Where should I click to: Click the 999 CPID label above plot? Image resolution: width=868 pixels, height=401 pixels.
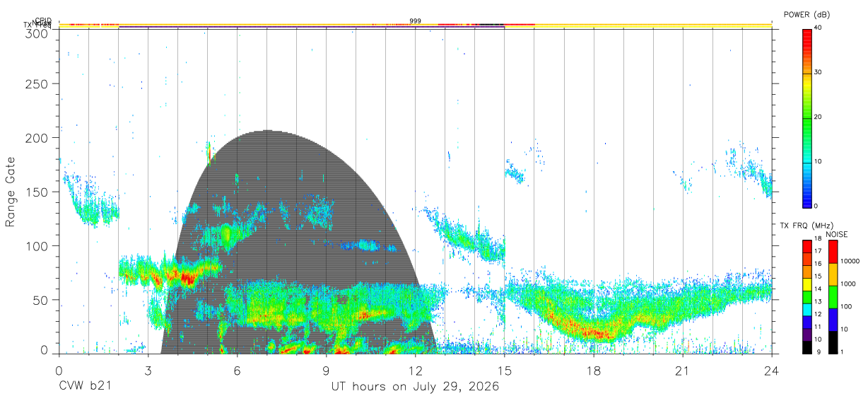tap(416, 21)
